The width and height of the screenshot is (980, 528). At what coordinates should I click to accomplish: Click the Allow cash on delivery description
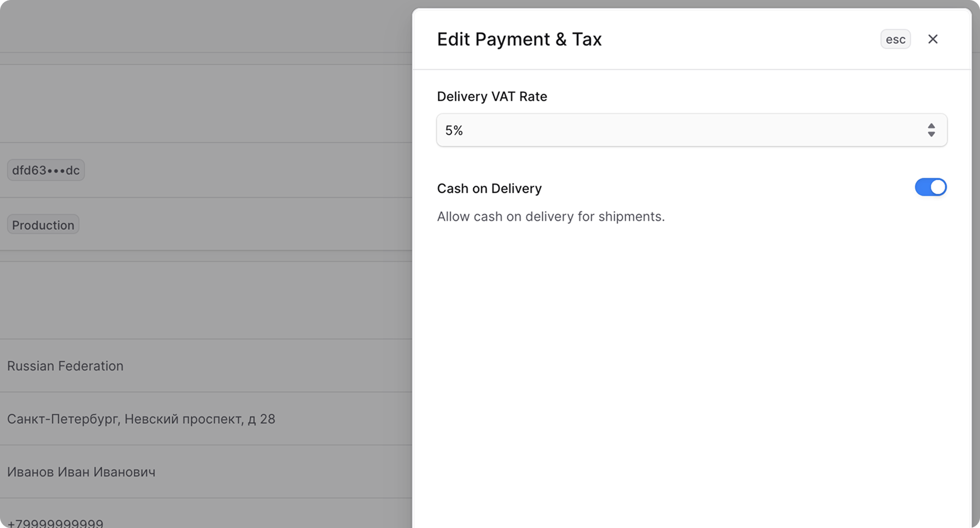tap(550, 216)
